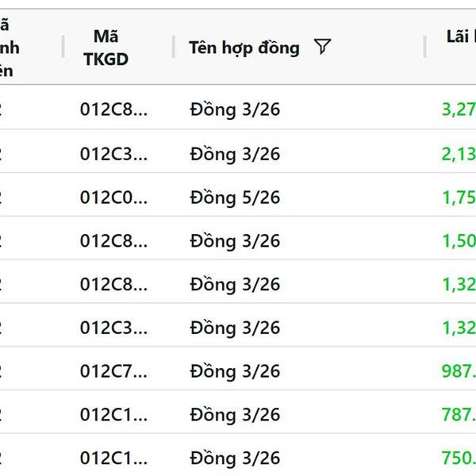Screen dimensions: 476x476
Task: Click account code 012C0... cell
Action: 113,197
